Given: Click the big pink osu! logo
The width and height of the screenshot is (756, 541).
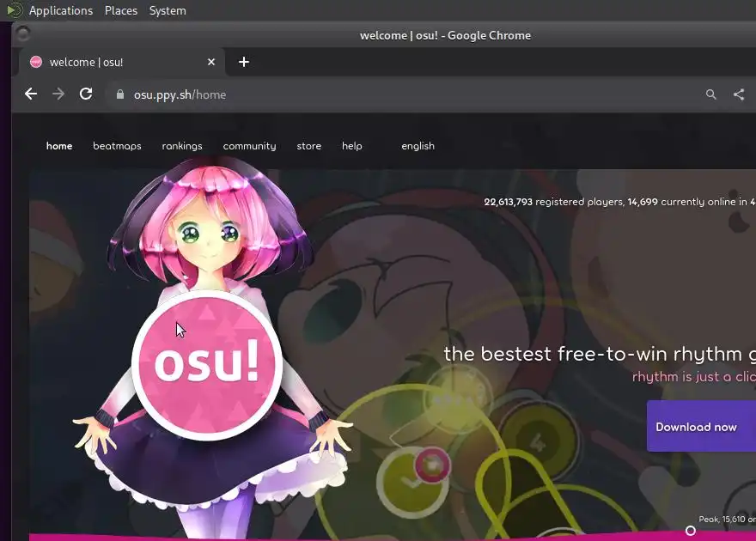Looking at the screenshot, I should tap(207, 364).
